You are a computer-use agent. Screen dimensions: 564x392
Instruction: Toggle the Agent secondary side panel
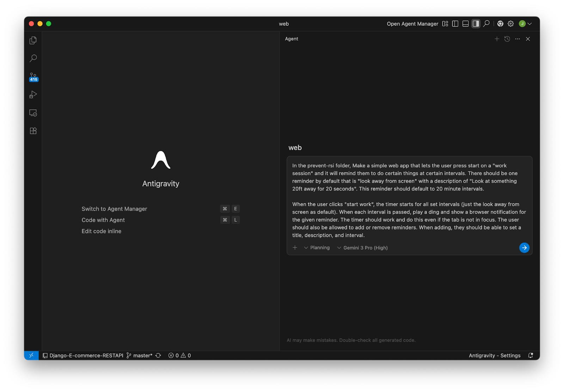(x=476, y=24)
